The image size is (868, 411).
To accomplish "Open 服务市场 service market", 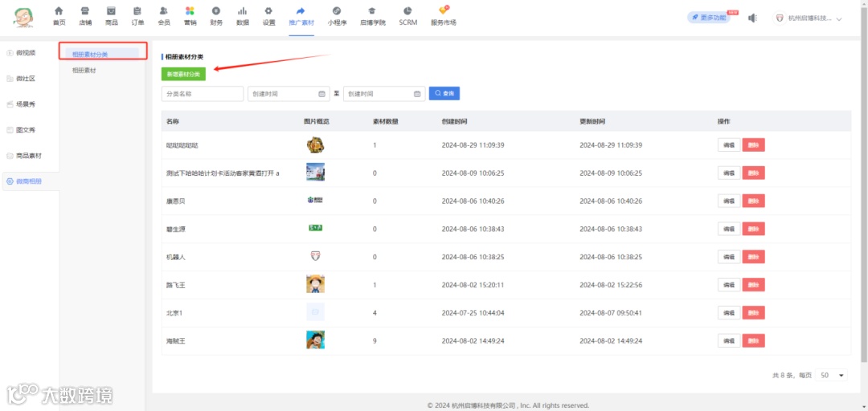I will 444,17.
